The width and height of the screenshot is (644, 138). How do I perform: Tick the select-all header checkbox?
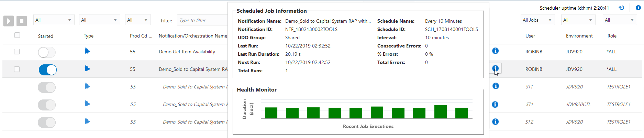pos(17,35)
